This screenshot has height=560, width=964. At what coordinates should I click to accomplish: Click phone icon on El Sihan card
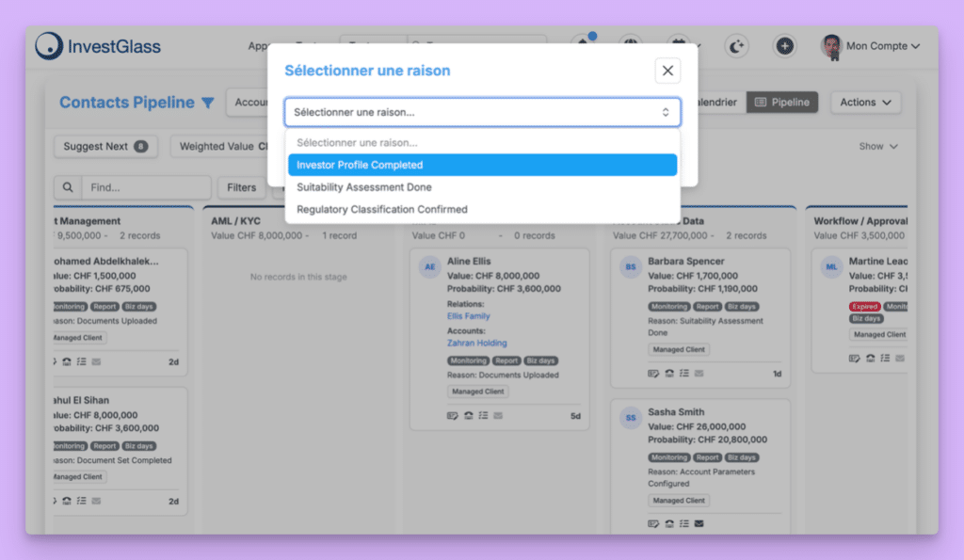[x=67, y=501]
